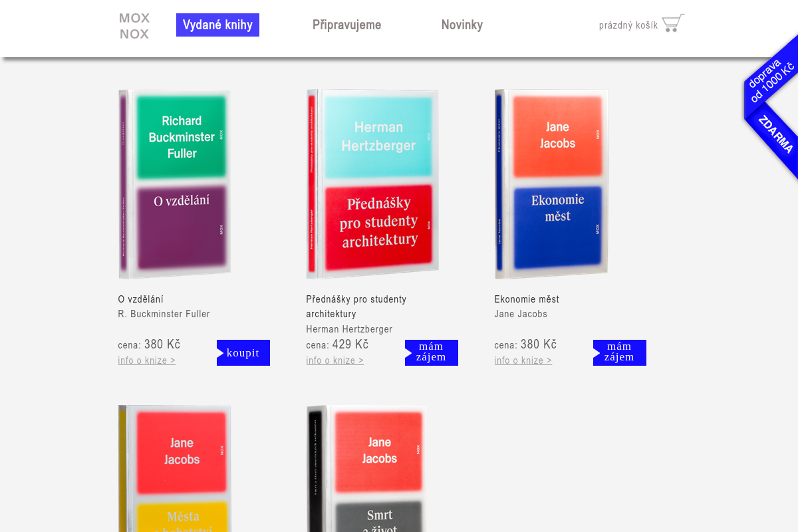798x532 pixels.
Task: Open the shopping cart icon
Action: click(x=673, y=24)
